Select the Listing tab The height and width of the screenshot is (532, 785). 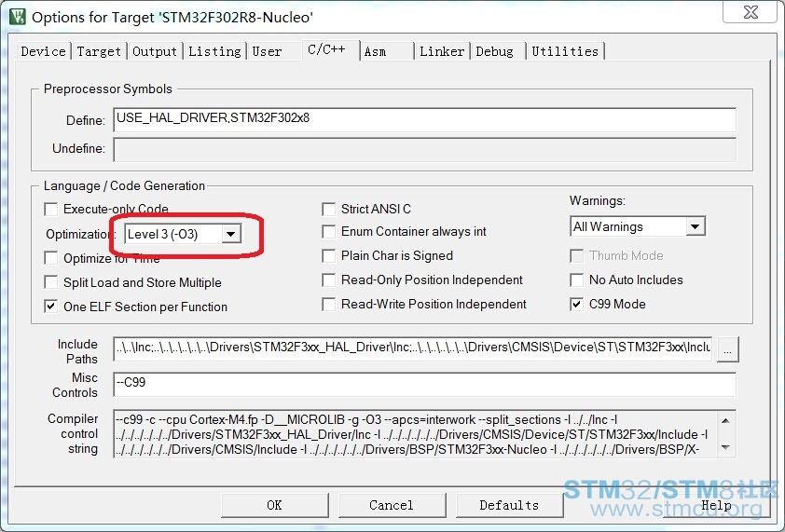click(214, 51)
